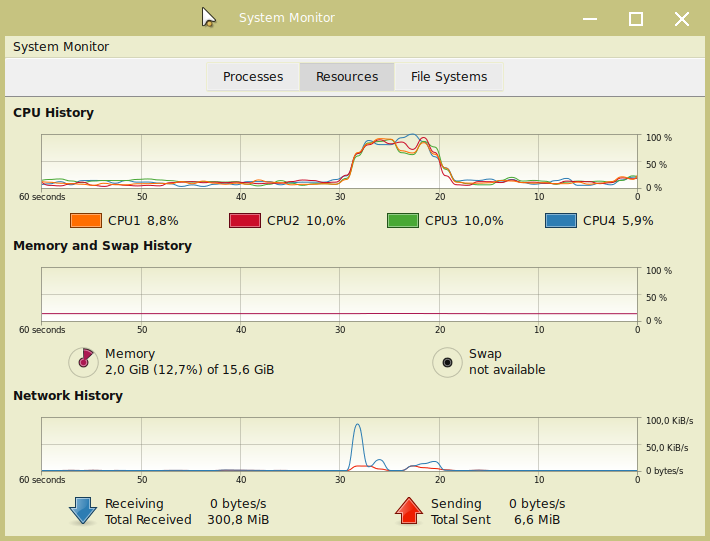Click the Total Received label

pyautogui.click(x=148, y=520)
